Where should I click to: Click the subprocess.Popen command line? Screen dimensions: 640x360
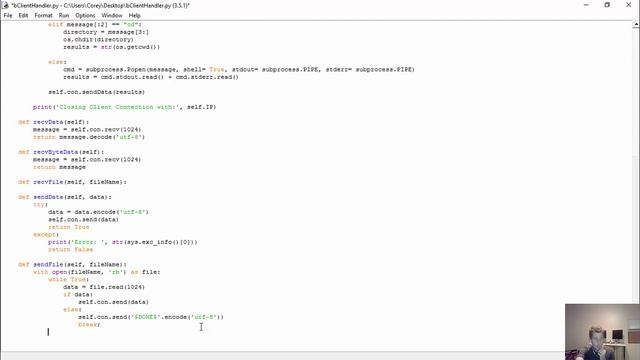click(x=239, y=69)
